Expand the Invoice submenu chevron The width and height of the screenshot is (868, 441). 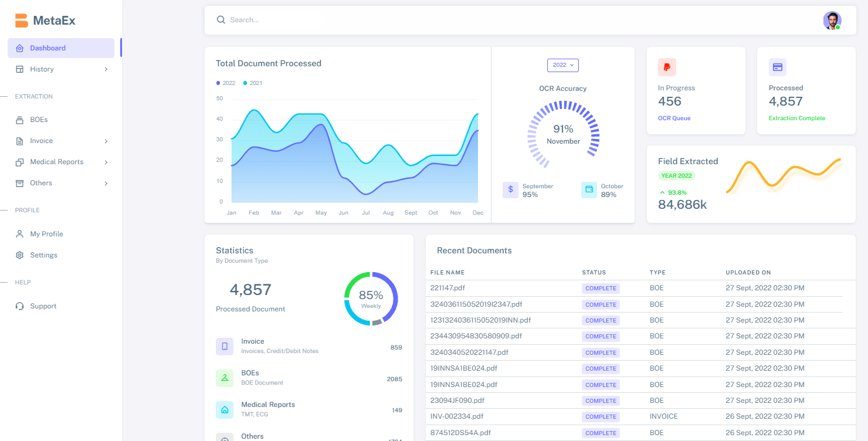pyautogui.click(x=106, y=141)
